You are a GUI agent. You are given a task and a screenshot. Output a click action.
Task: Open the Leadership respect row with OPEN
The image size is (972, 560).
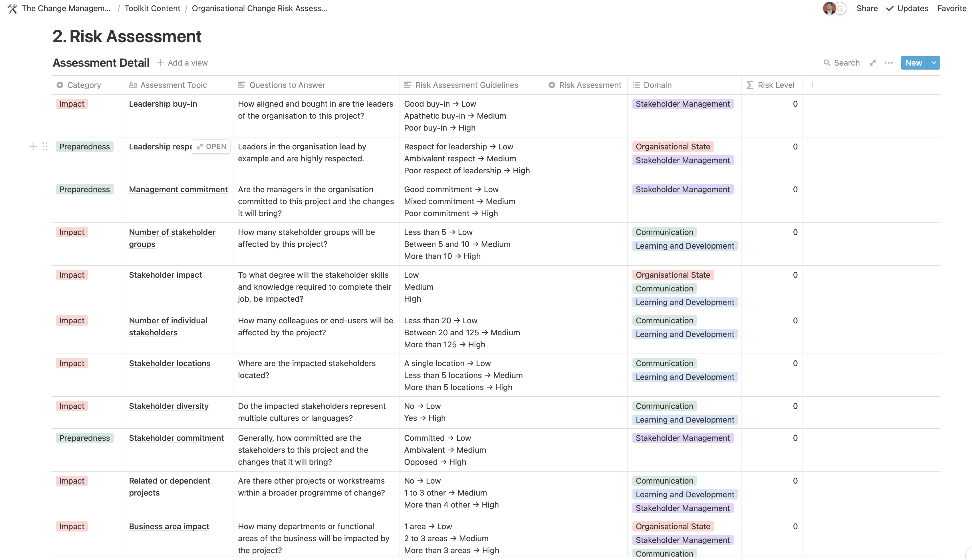(x=211, y=147)
